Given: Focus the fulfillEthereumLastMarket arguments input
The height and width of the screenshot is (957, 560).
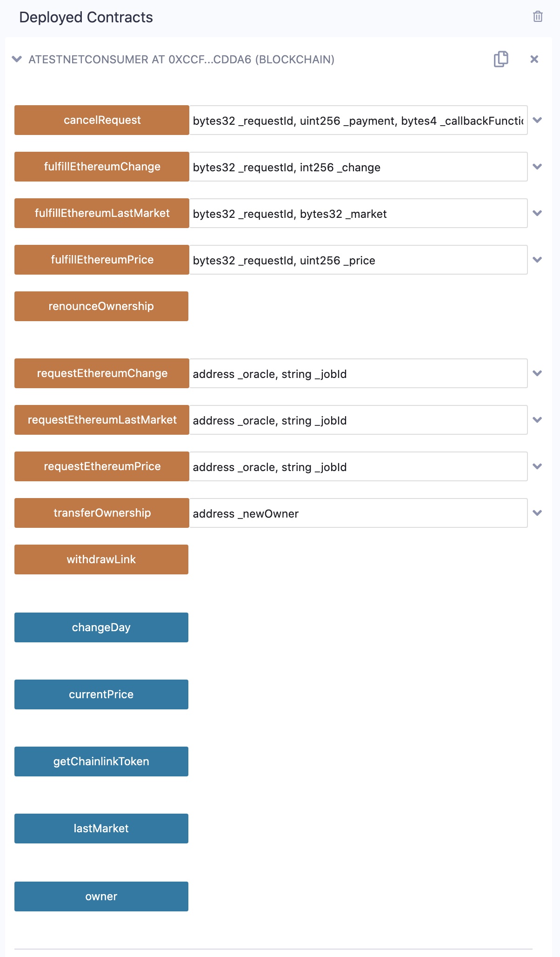Looking at the screenshot, I should (358, 213).
